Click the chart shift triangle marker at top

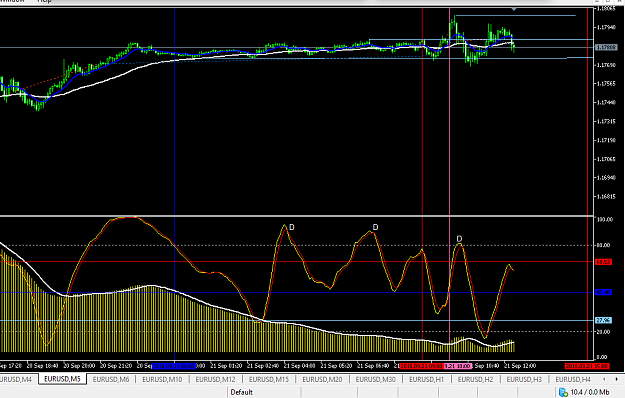pyautogui.click(x=514, y=9)
